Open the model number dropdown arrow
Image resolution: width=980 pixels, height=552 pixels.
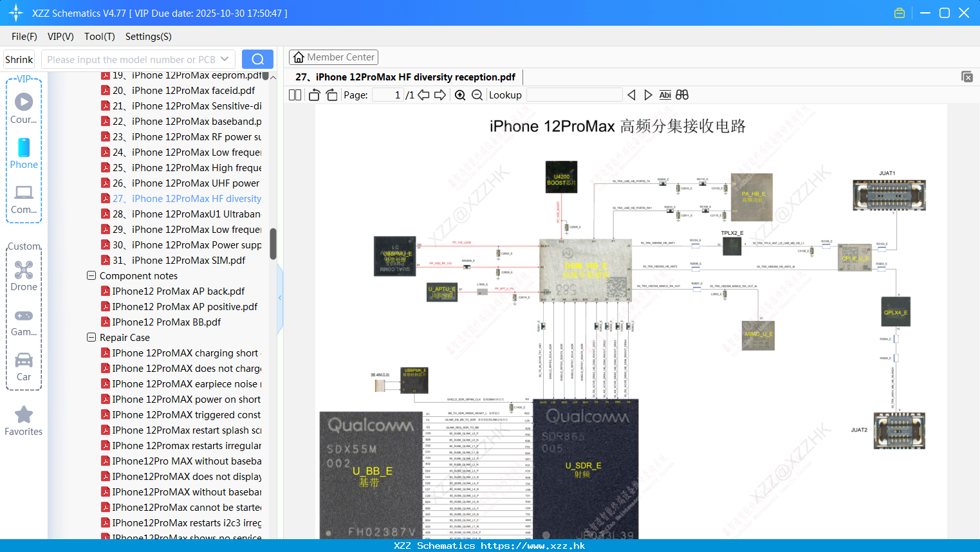click(225, 59)
